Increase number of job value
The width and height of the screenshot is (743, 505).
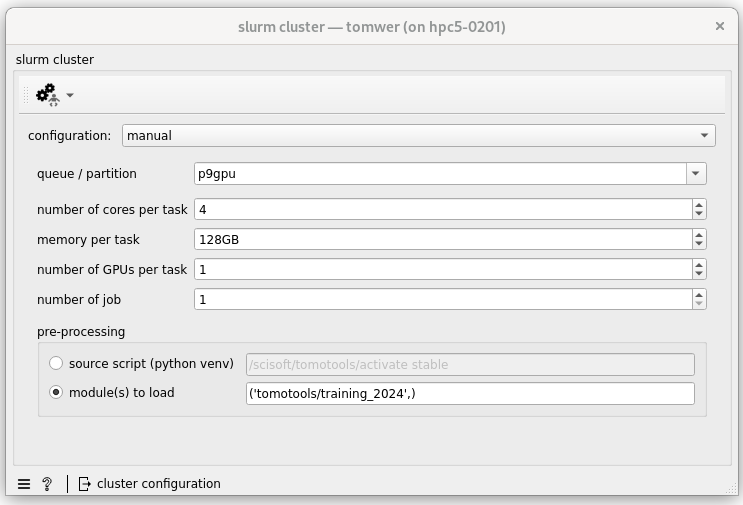[699, 294]
